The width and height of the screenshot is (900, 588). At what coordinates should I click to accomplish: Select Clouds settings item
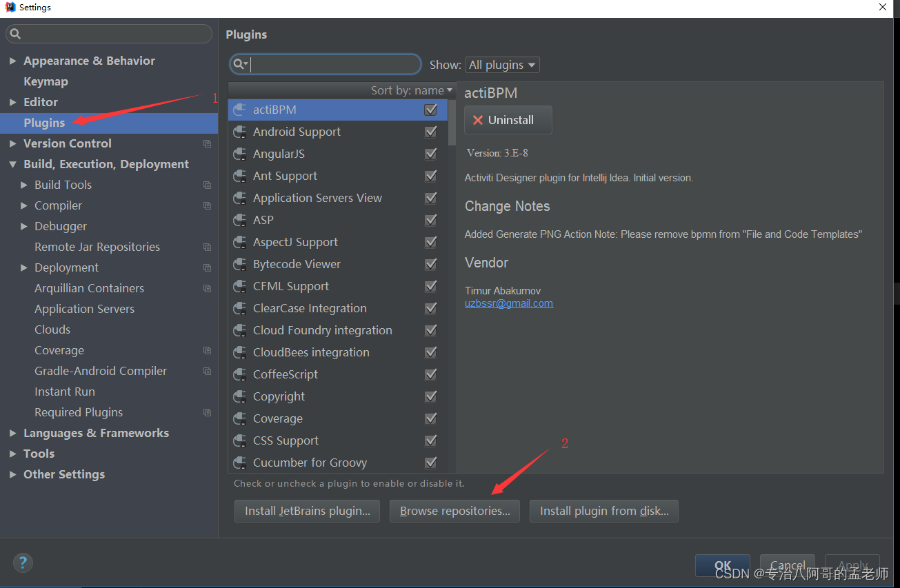pos(52,330)
